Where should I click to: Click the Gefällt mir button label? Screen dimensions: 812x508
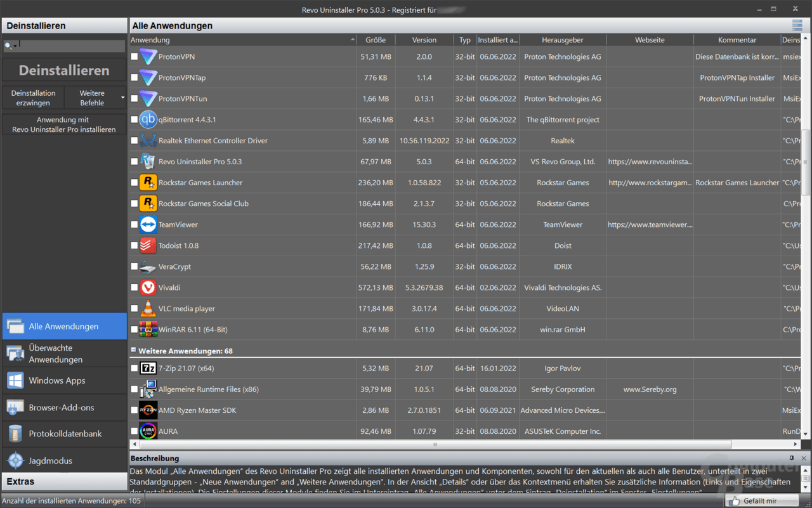pyautogui.click(x=760, y=501)
